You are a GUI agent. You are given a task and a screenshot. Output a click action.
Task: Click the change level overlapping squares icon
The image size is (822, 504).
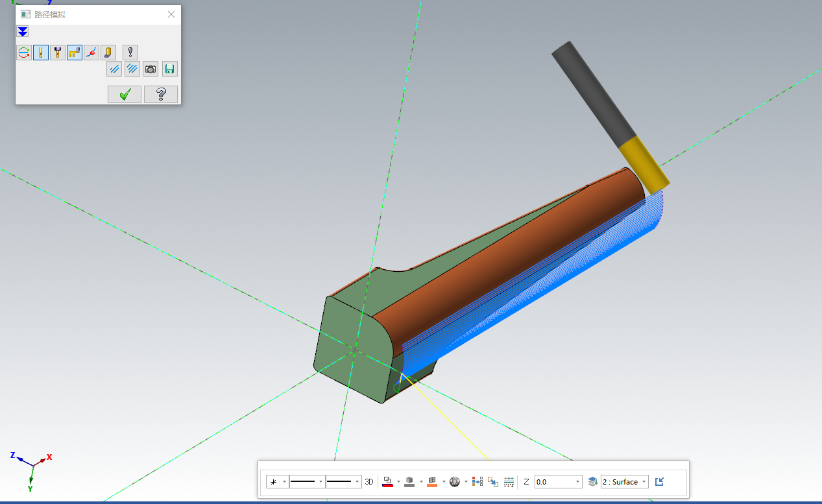(x=493, y=482)
